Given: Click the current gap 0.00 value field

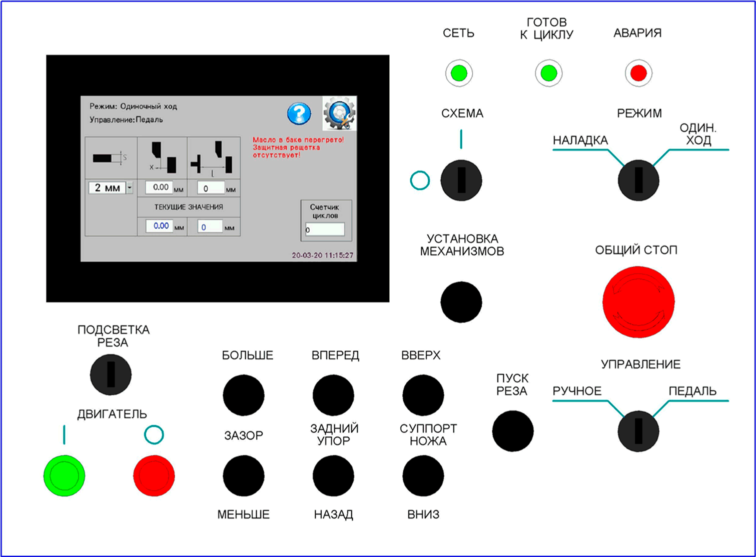Looking at the screenshot, I should (159, 226).
